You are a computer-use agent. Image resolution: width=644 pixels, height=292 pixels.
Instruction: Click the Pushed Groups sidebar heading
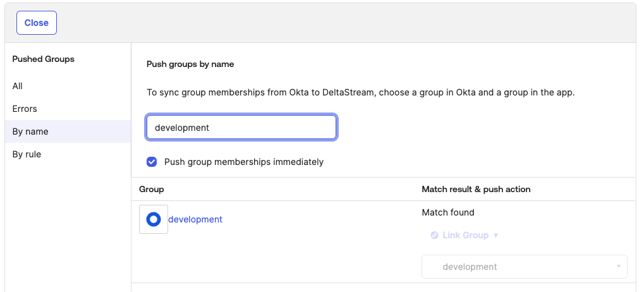[x=44, y=59]
